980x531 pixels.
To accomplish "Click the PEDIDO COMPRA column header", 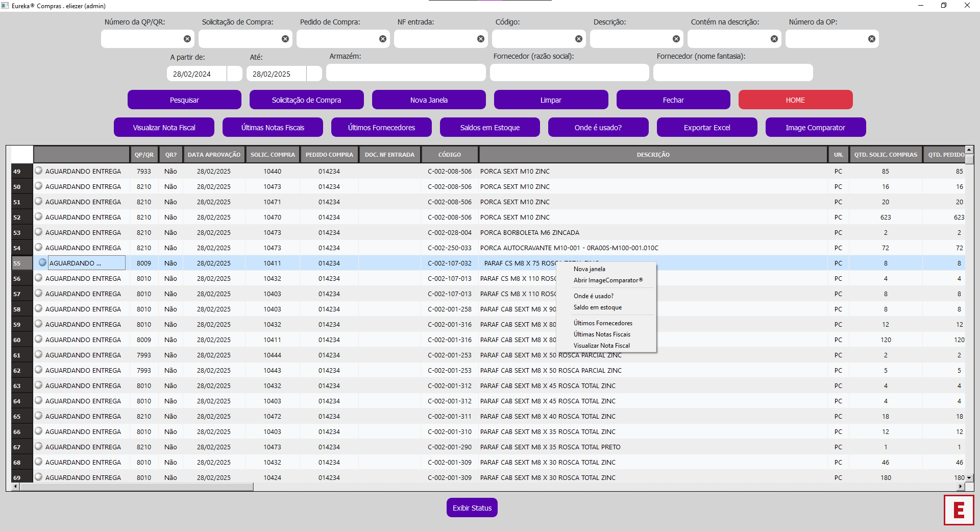I will [x=329, y=154].
